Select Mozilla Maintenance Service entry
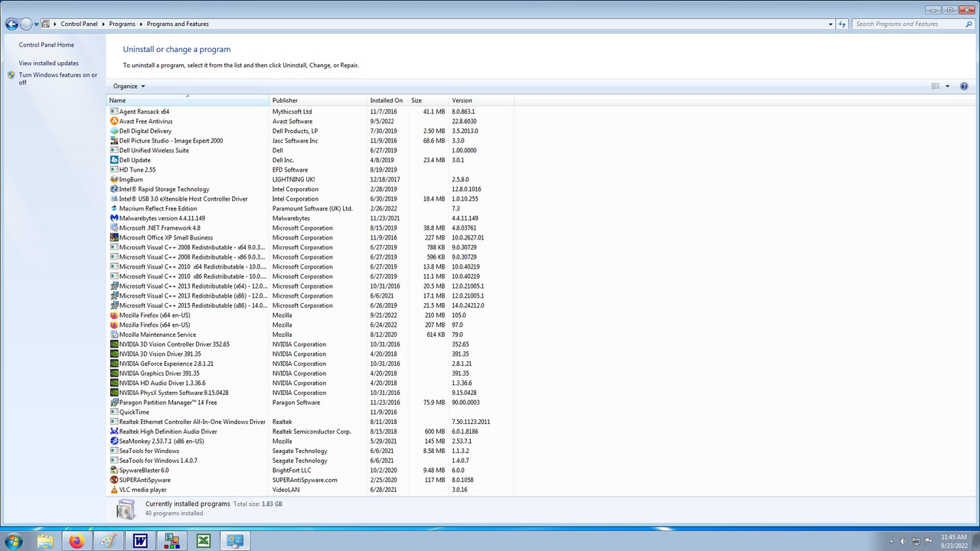The image size is (980, 551). (310, 334)
